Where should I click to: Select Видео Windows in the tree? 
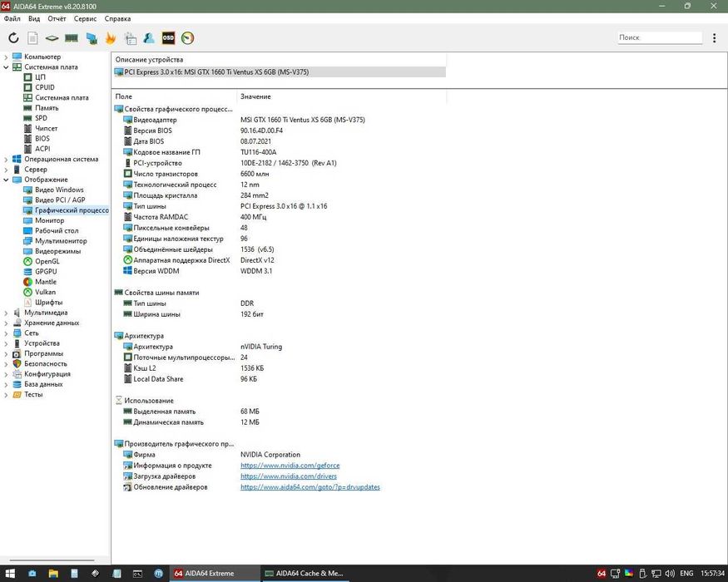[x=59, y=190]
